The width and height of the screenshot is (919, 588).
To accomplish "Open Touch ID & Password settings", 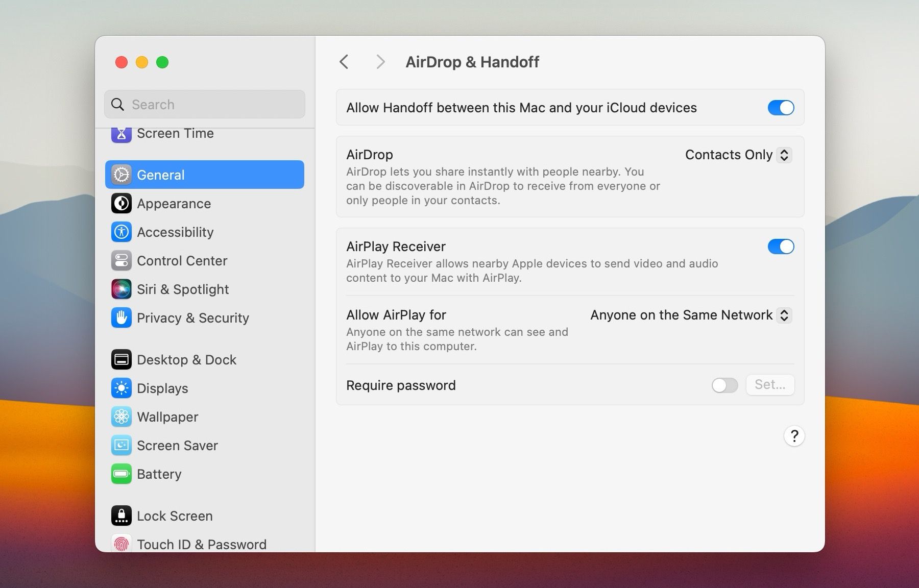I will (201, 544).
